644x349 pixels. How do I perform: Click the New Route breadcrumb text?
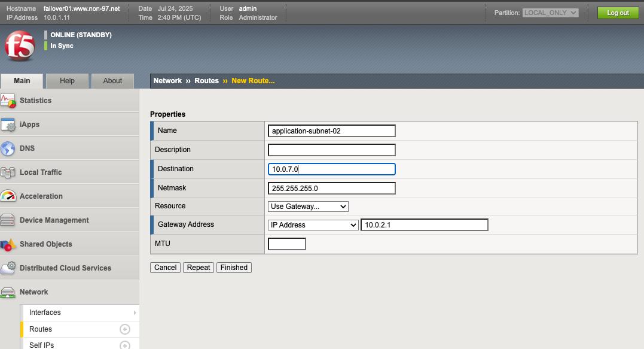pos(253,81)
